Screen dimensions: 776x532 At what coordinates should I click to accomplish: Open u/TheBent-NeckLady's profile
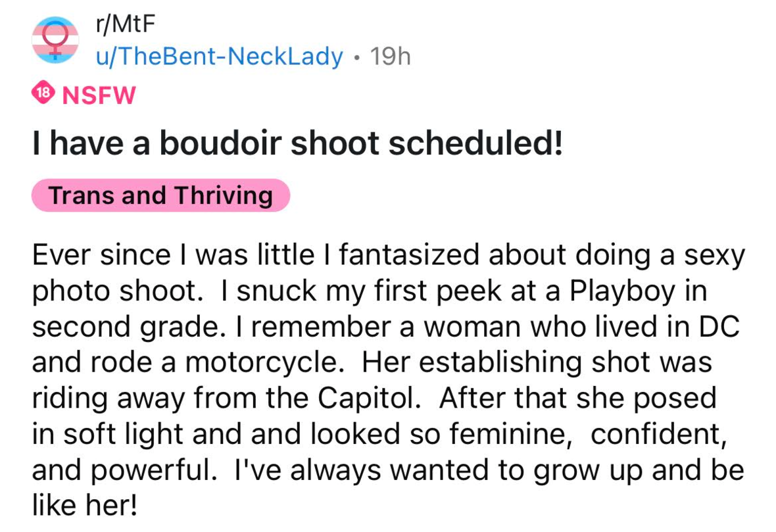(x=219, y=57)
